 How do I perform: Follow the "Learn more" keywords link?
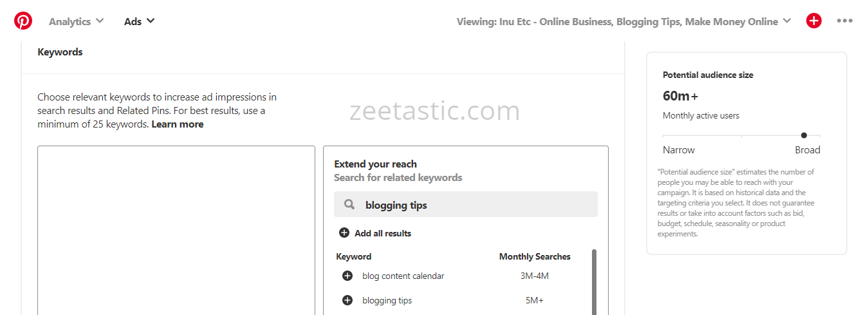click(178, 124)
